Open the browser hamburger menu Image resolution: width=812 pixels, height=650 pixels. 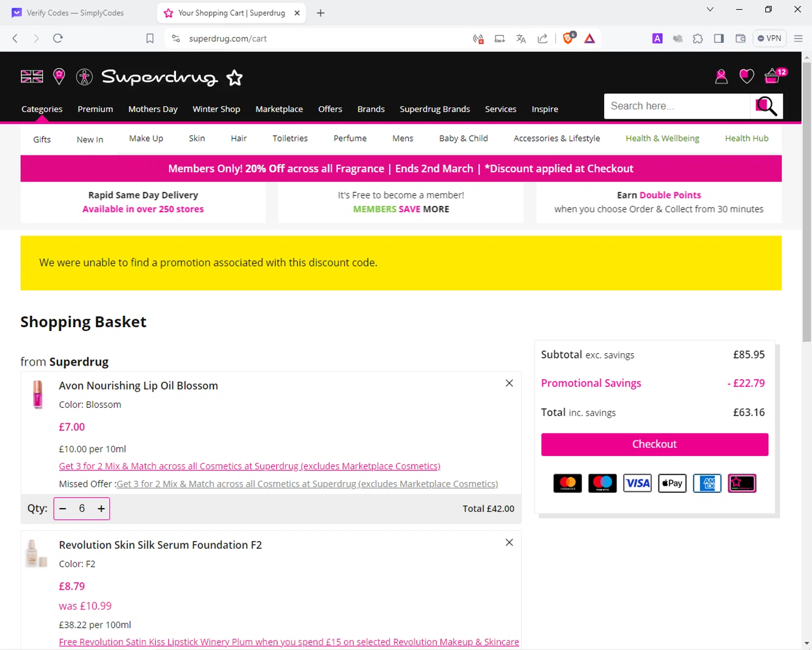pos(798,38)
